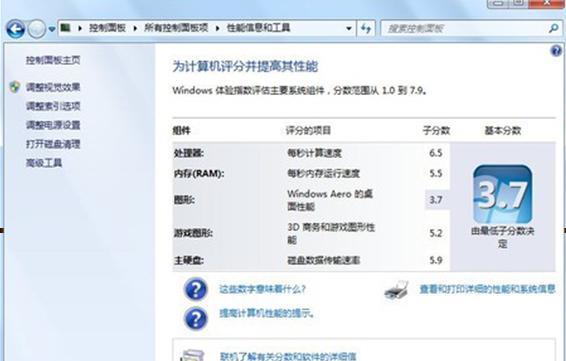
Task: Click the 子分数 column header
Action: point(436,131)
